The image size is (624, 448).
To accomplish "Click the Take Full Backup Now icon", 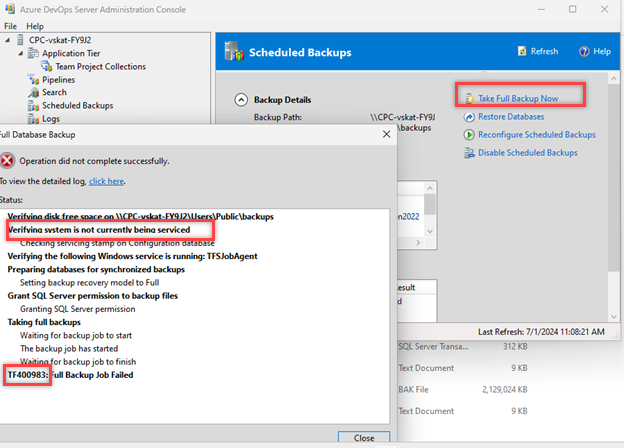I will [x=468, y=98].
